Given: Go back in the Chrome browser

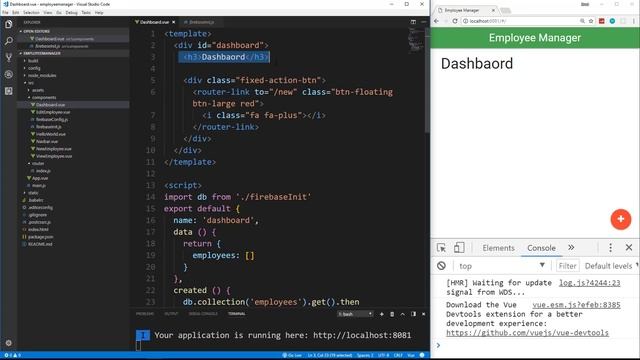Looking at the screenshot, I should click(x=436, y=21).
